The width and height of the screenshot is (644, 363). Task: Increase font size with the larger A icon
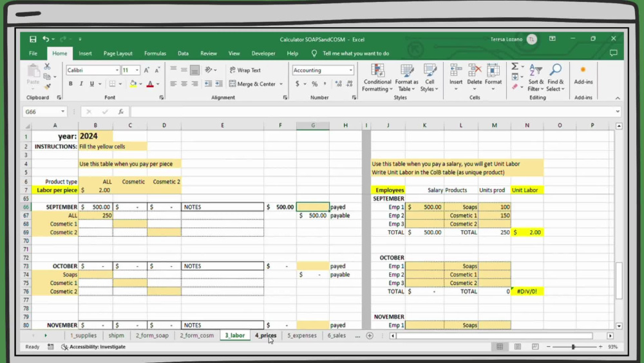147,70
